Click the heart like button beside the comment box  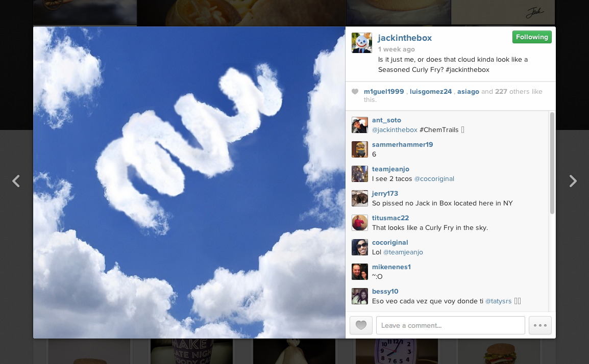tap(361, 325)
